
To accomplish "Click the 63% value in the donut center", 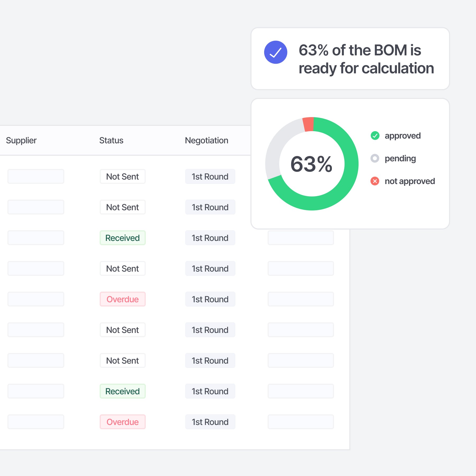I will (x=312, y=164).
